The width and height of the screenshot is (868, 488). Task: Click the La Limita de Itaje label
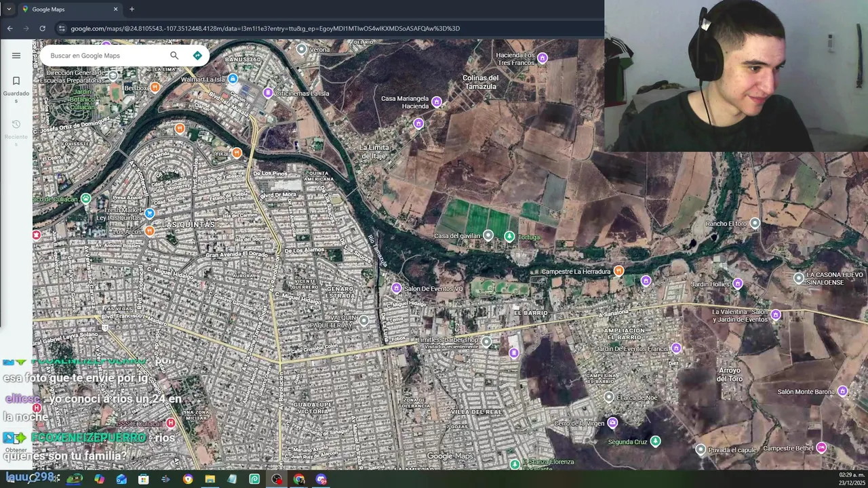point(374,152)
